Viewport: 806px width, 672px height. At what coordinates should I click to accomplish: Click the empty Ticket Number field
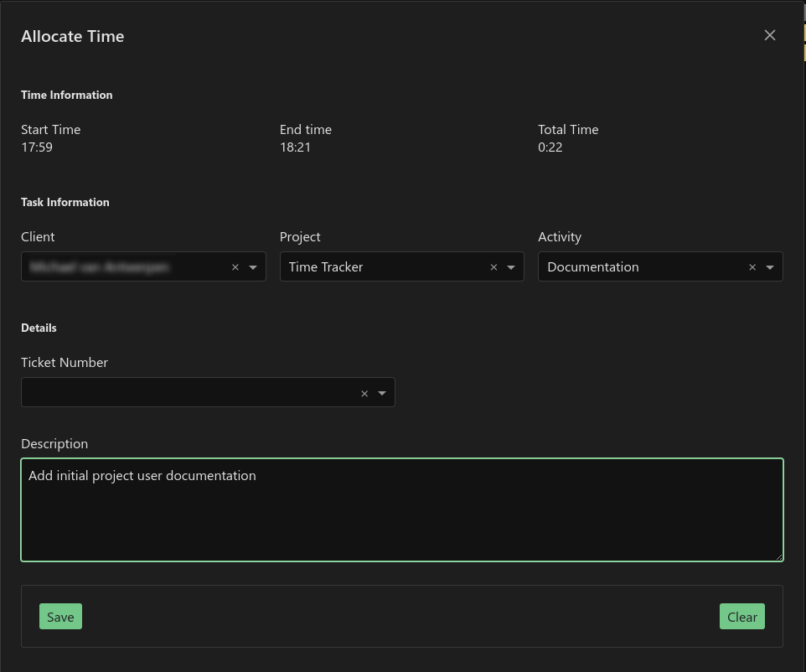pos(184,392)
